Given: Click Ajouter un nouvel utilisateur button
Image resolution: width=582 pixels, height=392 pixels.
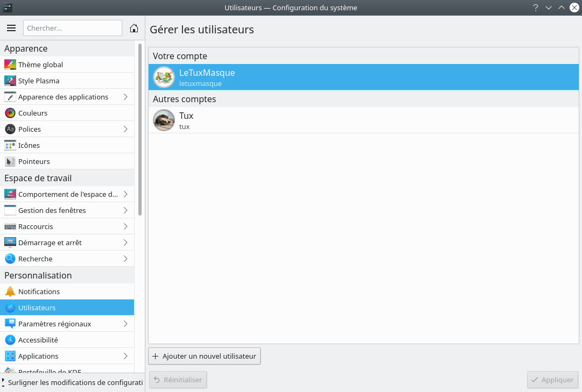Looking at the screenshot, I should pos(204,356).
